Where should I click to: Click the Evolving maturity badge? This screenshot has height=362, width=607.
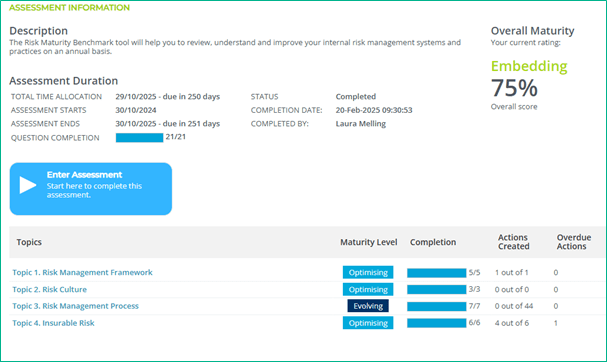[368, 306]
